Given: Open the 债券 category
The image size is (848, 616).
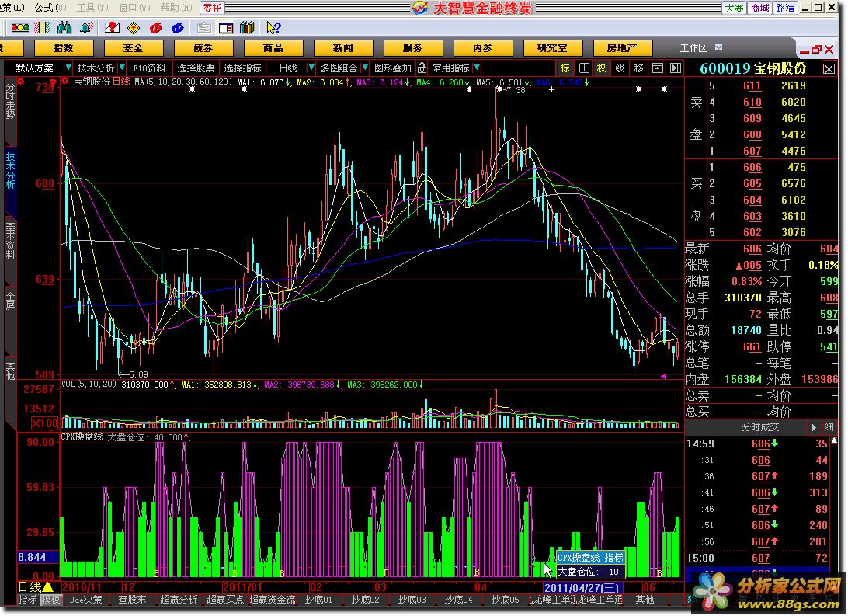Looking at the screenshot, I should 203,48.
